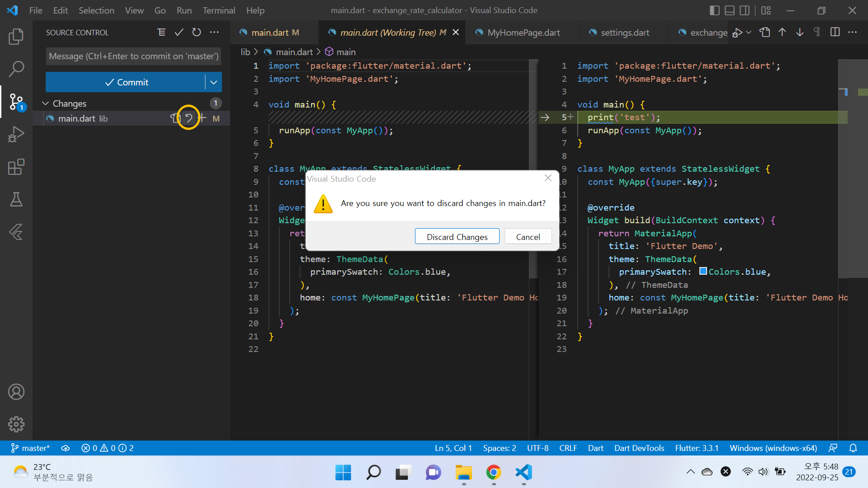
Task: Open the Search view in activity bar
Action: [16, 69]
